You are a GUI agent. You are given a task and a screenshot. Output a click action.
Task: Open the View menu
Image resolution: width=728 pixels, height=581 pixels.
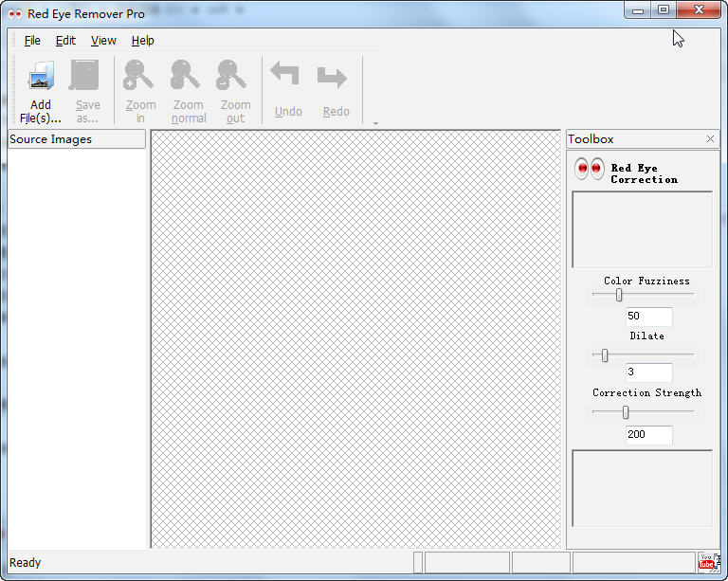(x=103, y=41)
